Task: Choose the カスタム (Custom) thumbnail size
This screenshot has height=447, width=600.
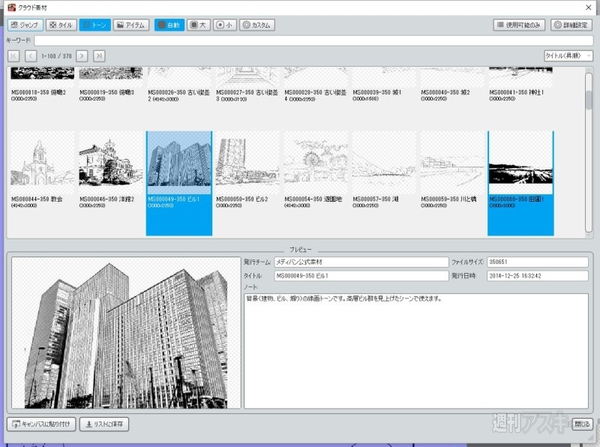Action: pyautogui.click(x=258, y=24)
